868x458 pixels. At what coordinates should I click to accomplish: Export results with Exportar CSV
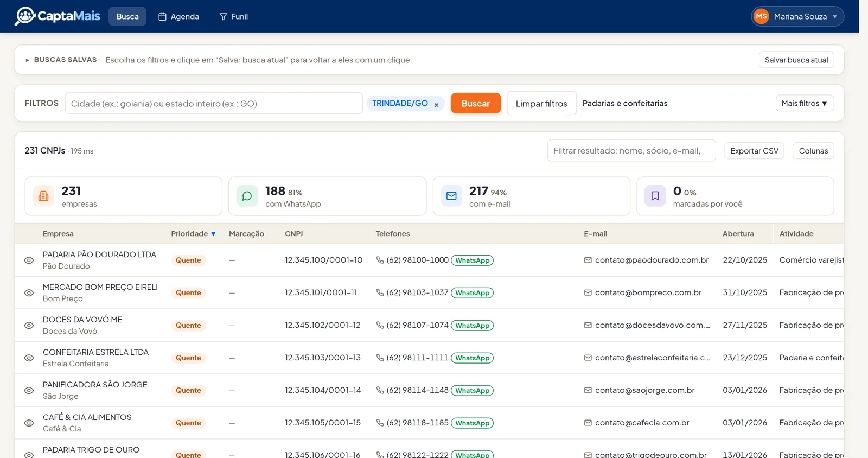tap(754, 151)
